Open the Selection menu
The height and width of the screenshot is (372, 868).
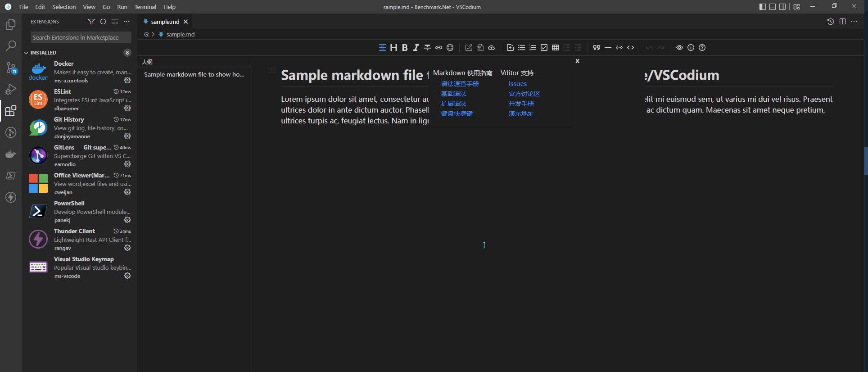click(64, 7)
